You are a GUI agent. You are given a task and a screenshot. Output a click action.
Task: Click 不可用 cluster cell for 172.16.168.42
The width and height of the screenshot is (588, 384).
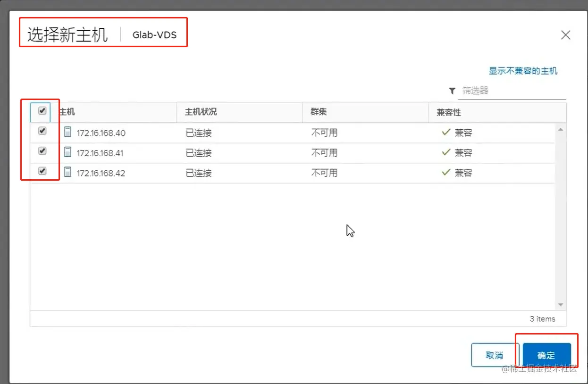324,173
